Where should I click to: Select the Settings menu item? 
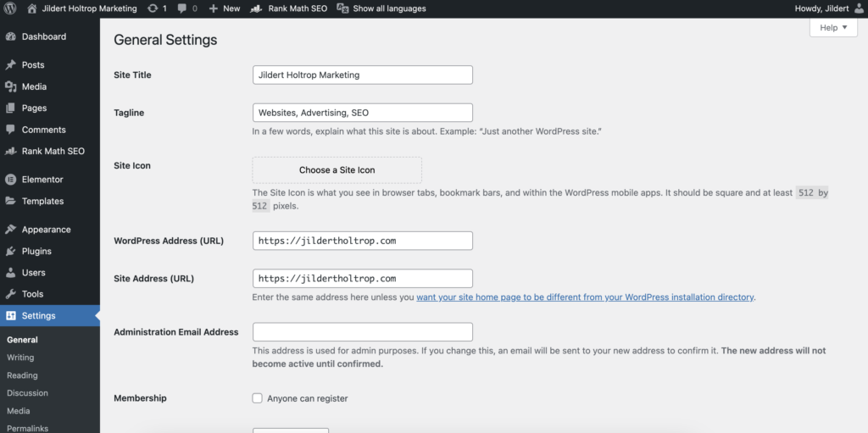50,315
